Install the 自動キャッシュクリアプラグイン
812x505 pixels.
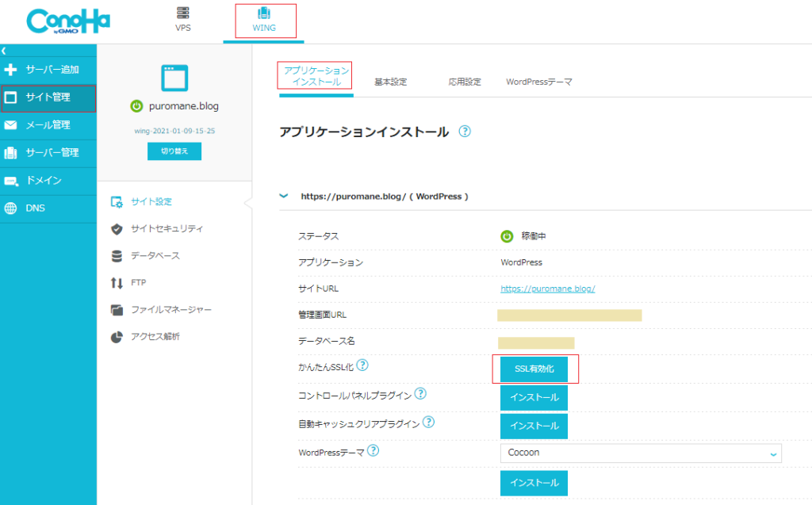[x=534, y=427]
